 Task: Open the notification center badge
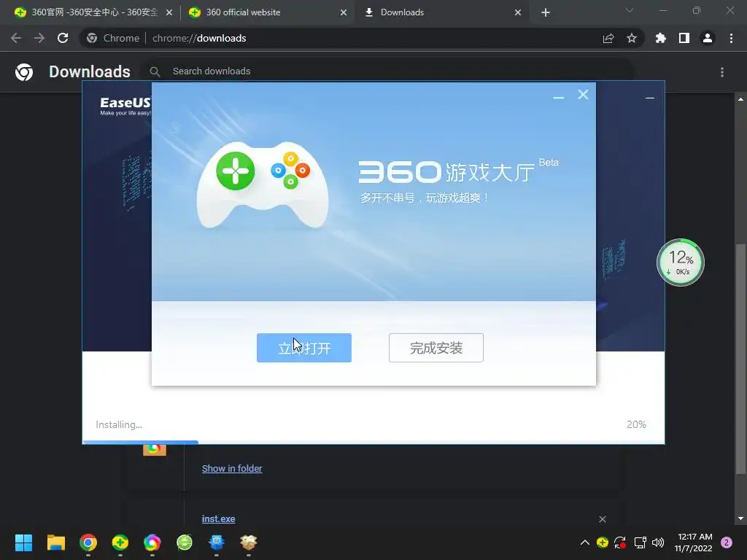tap(727, 542)
